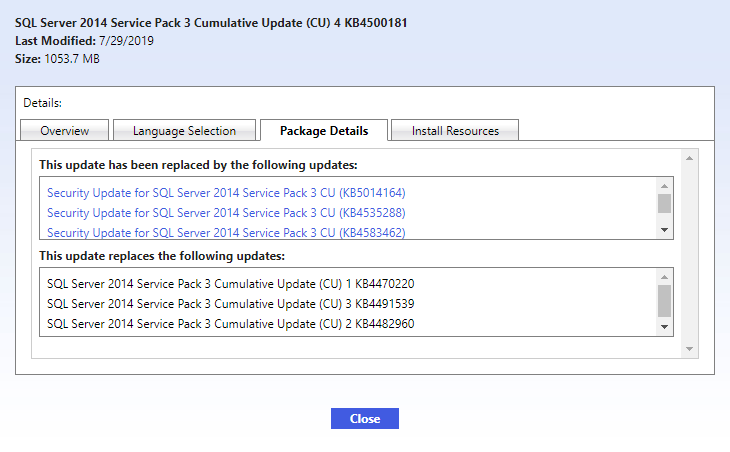Open the Install Resources tab

454,131
